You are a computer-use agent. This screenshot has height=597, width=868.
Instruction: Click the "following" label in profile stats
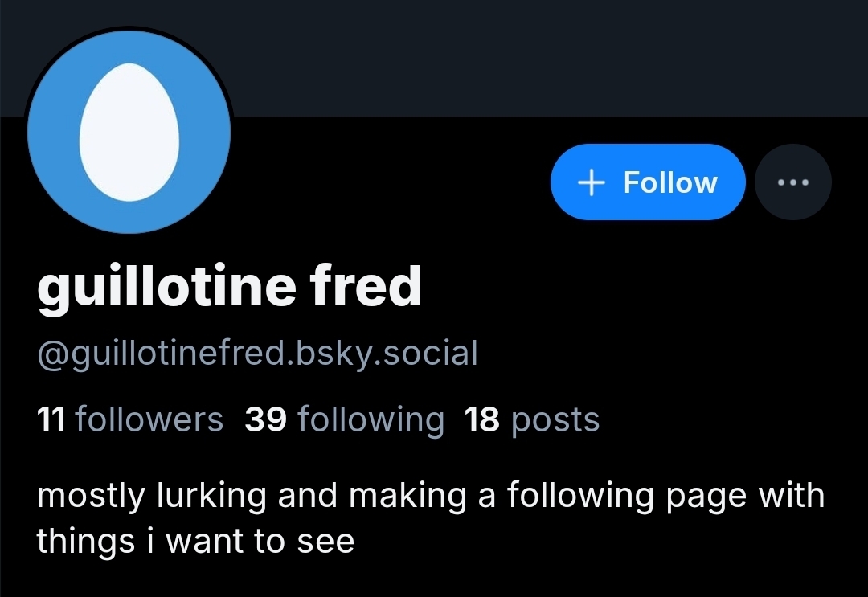(371, 419)
